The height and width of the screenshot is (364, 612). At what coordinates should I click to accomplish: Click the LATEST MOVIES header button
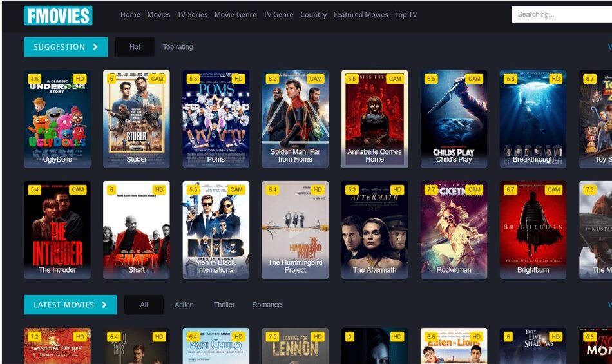pyautogui.click(x=70, y=305)
